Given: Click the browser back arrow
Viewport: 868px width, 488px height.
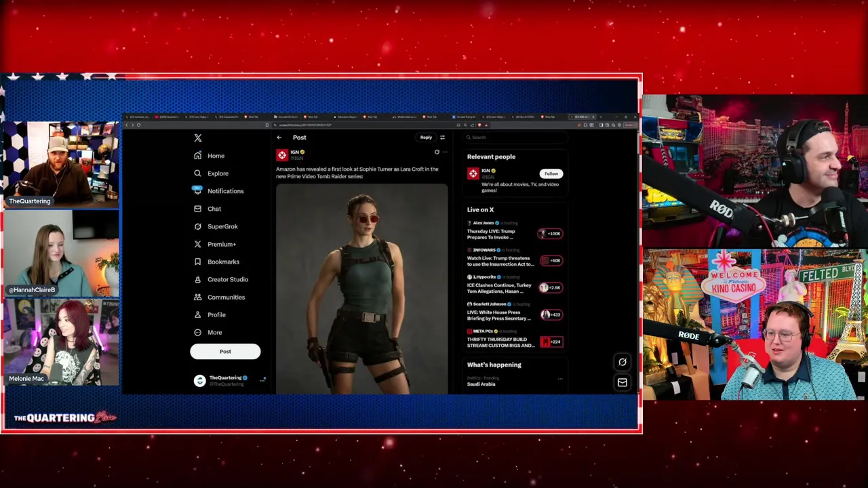Looking at the screenshot, I should click(127, 125).
